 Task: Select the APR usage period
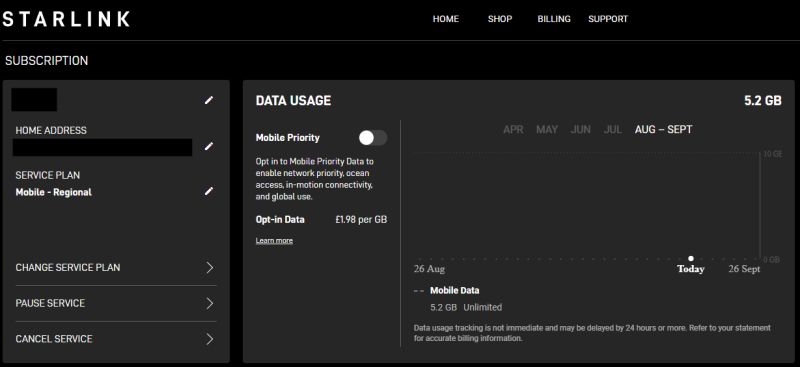pyautogui.click(x=513, y=130)
